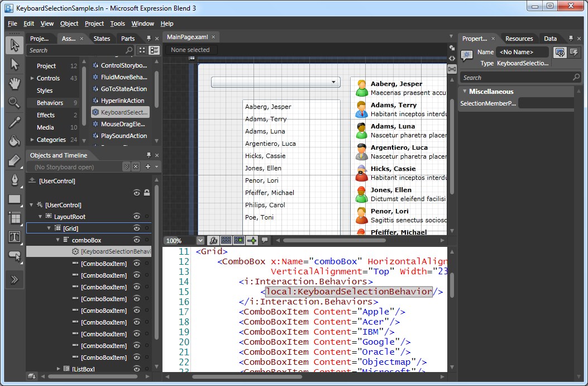
Task: Select the Pen tool in the toolbar
Action: tap(15, 180)
